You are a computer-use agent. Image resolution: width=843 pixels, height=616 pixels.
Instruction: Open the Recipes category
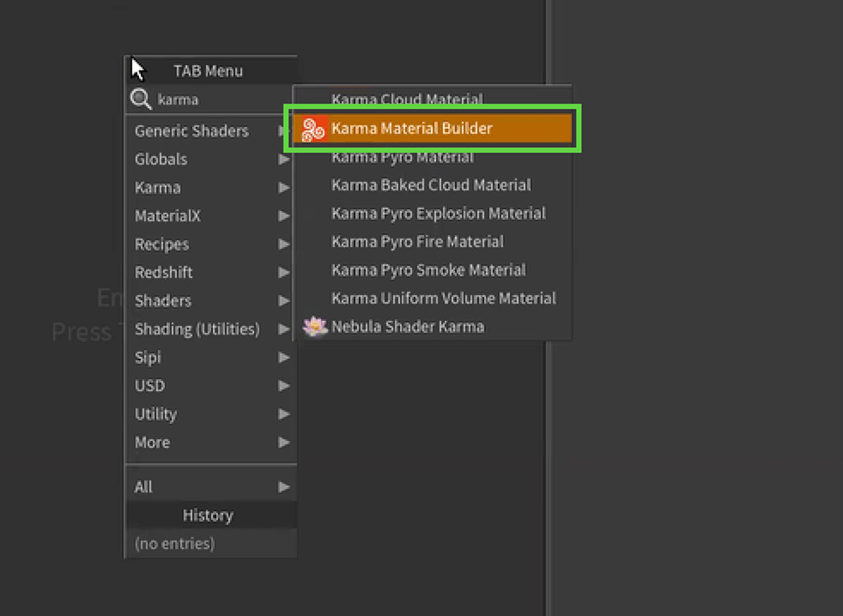pyautogui.click(x=162, y=244)
